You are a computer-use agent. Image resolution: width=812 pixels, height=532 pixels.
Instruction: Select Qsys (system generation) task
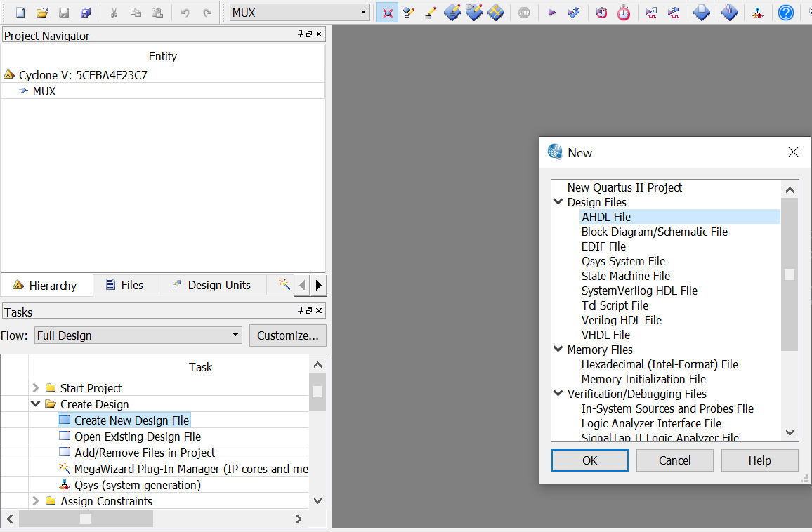click(x=137, y=485)
